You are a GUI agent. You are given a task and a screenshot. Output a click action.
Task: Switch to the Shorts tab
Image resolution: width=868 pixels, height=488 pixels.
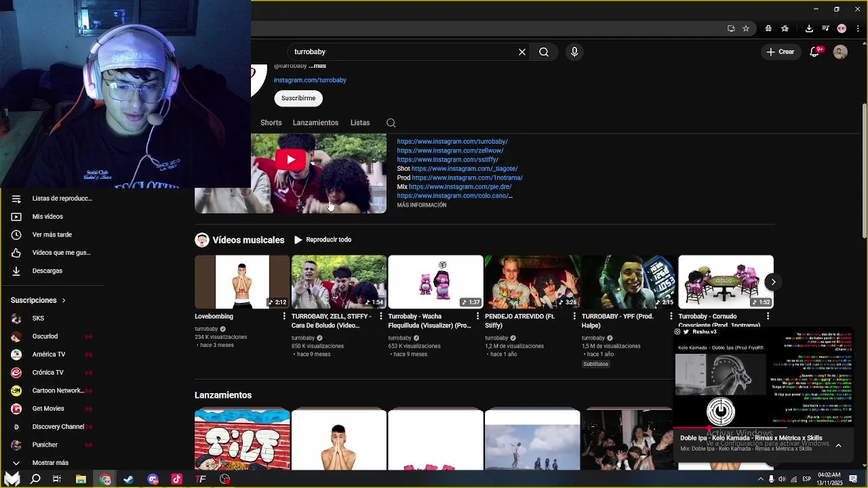(x=271, y=123)
